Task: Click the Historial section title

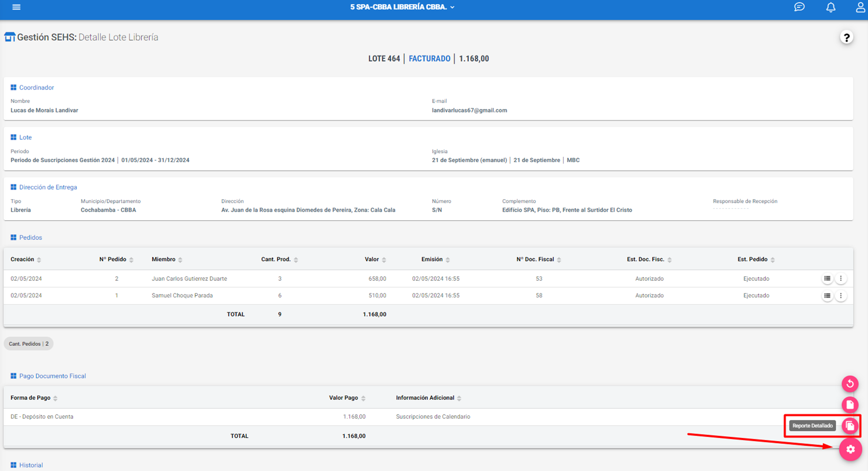Action: [31, 465]
